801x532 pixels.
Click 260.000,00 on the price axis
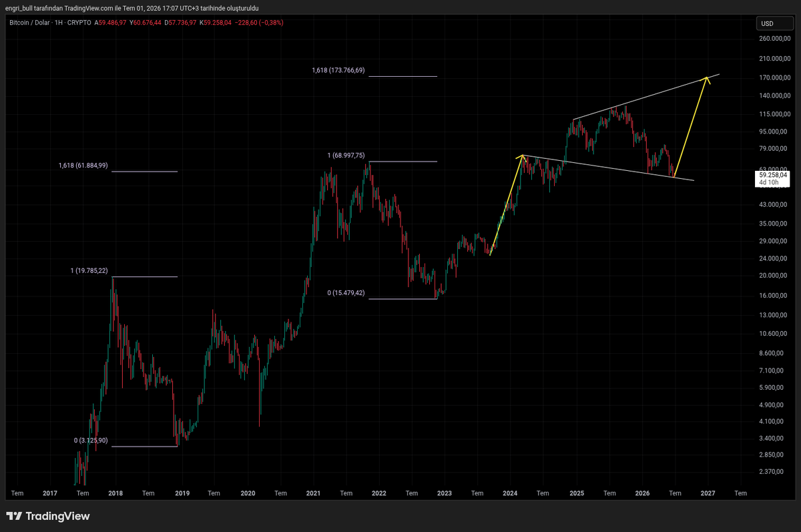(x=774, y=39)
